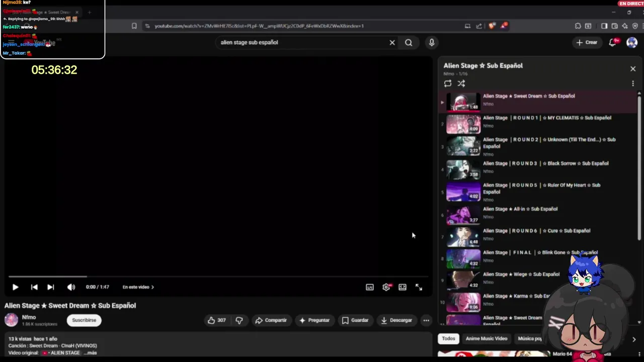Run the search with magnifier icon

(409, 43)
